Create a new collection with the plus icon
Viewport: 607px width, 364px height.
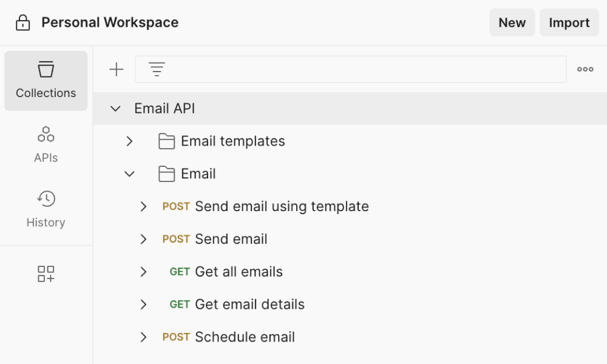(x=116, y=69)
